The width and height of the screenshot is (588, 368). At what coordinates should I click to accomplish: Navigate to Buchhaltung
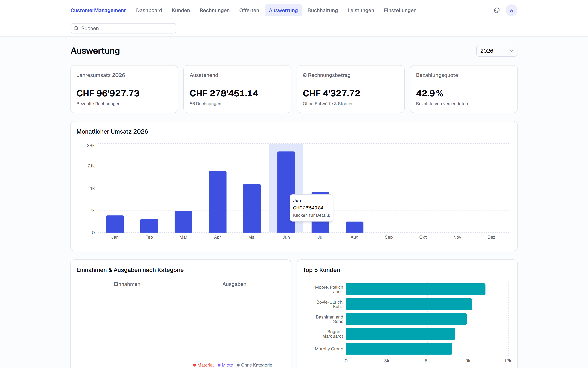322,10
